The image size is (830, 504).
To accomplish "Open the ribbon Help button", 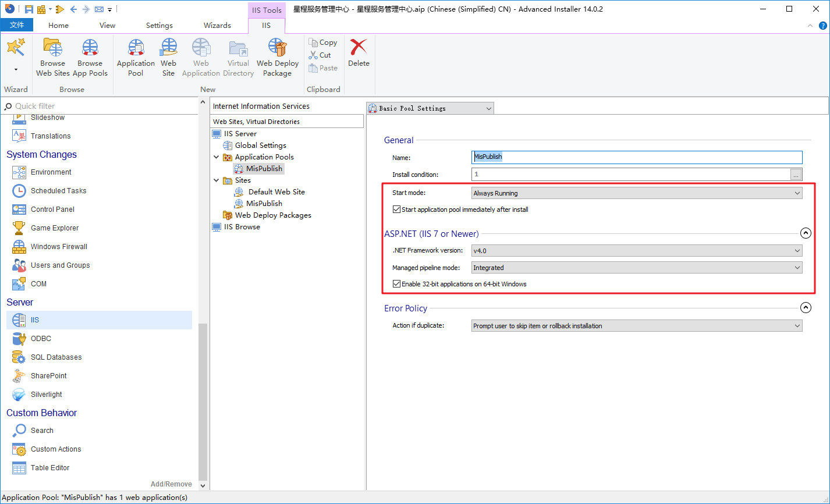I will [822, 26].
